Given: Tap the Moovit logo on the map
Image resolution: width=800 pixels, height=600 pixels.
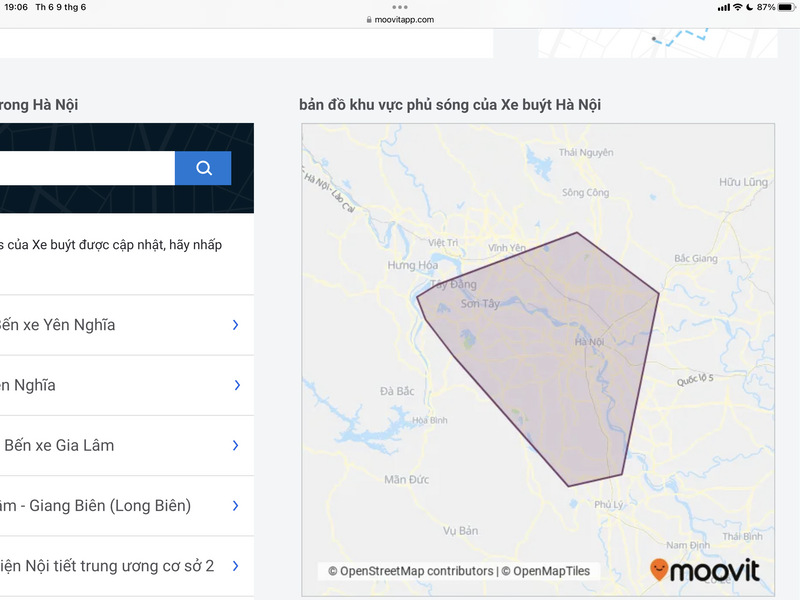Looking at the screenshot, I should tap(704, 570).
